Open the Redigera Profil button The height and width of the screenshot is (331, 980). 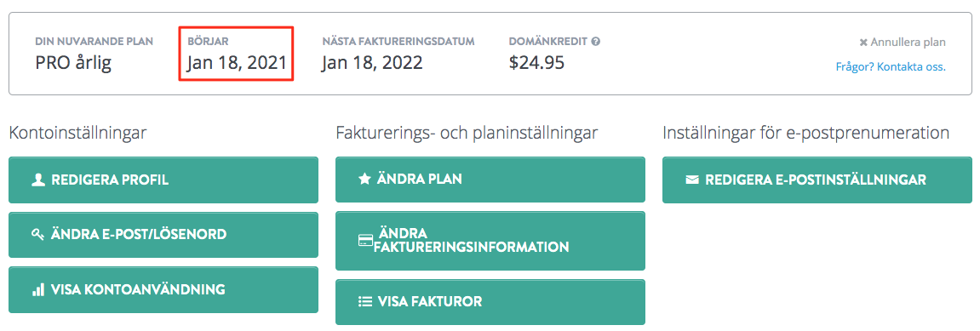click(x=163, y=180)
